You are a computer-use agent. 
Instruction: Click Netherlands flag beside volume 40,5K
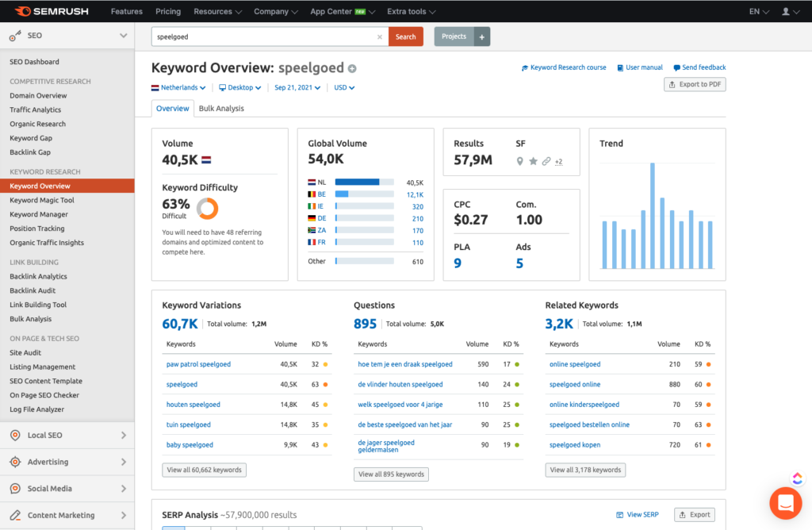pos(206,160)
